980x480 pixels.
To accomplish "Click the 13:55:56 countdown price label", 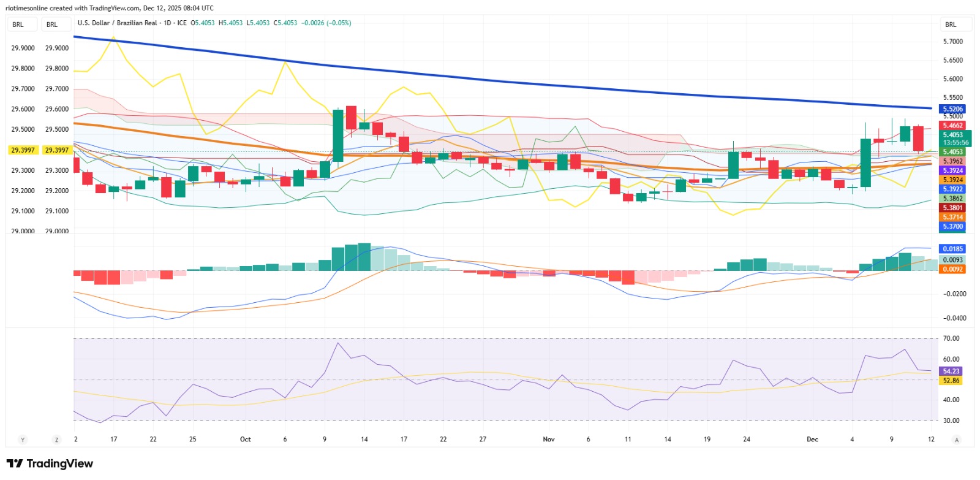I will 956,143.
